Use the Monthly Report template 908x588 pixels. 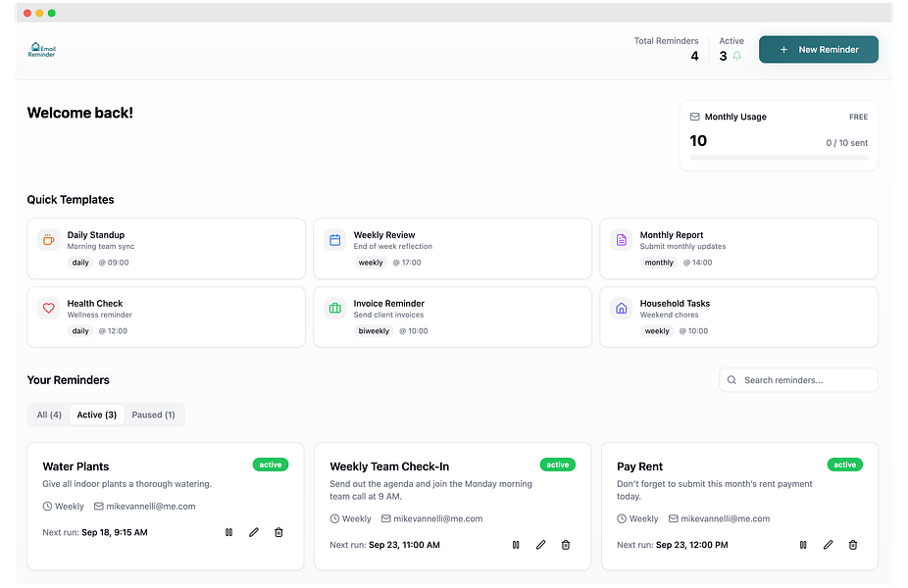[739, 249]
